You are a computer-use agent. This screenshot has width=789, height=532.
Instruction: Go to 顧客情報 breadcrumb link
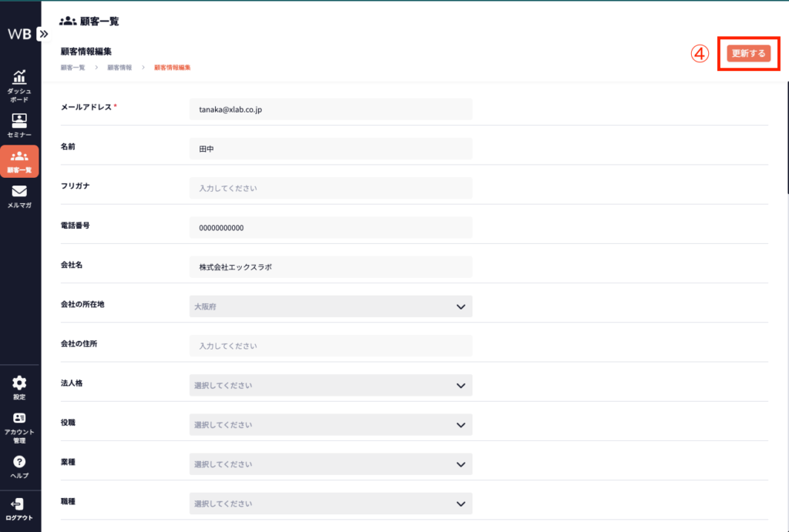[119, 68]
